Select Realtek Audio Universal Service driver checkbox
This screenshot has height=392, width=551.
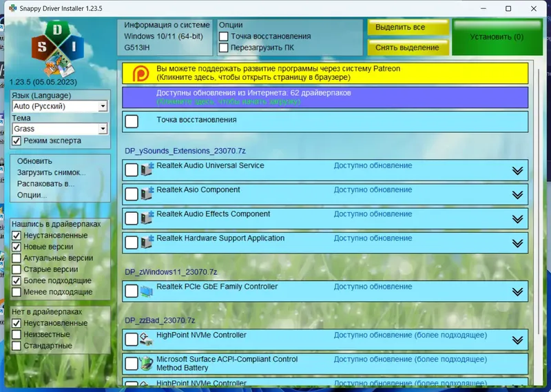132,169
